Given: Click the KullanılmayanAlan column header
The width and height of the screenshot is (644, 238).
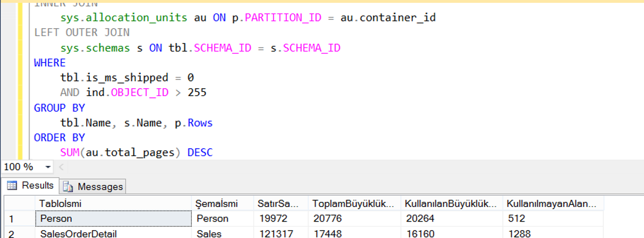Looking at the screenshot, I should pos(553,204).
